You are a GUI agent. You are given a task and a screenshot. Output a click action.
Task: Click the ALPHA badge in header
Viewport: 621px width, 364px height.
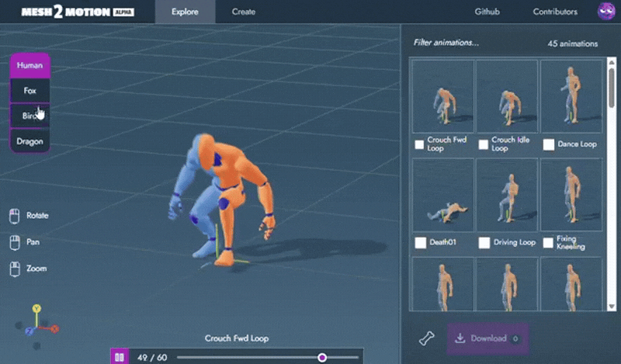pos(123,12)
